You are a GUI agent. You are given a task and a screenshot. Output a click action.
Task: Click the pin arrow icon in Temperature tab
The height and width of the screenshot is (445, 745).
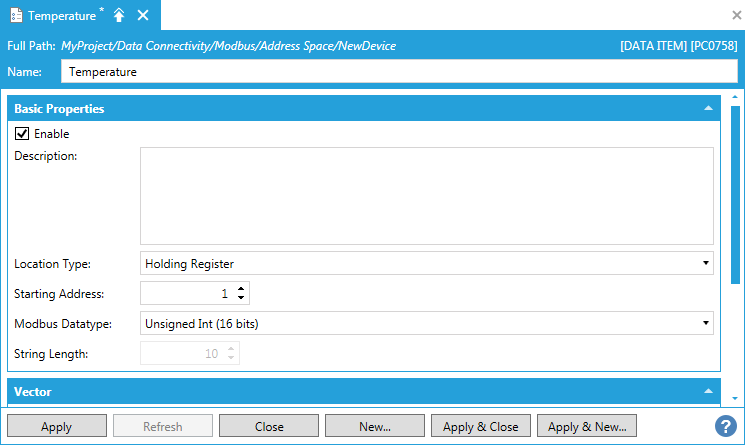point(118,15)
